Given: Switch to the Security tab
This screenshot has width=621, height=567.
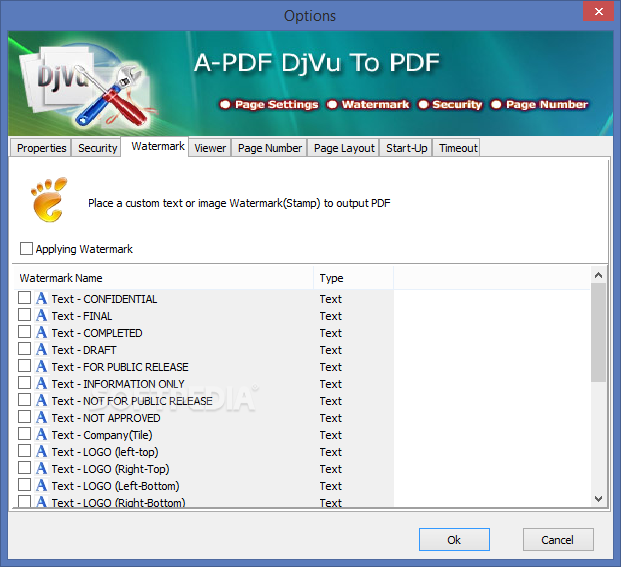Looking at the screenshot, I should pos(97,148).
